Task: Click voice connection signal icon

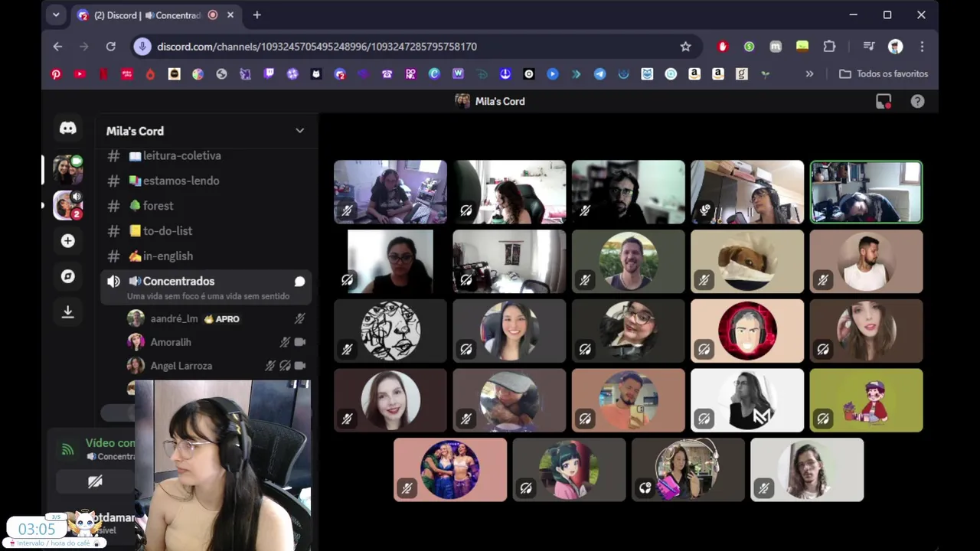Action: point(67,451)
